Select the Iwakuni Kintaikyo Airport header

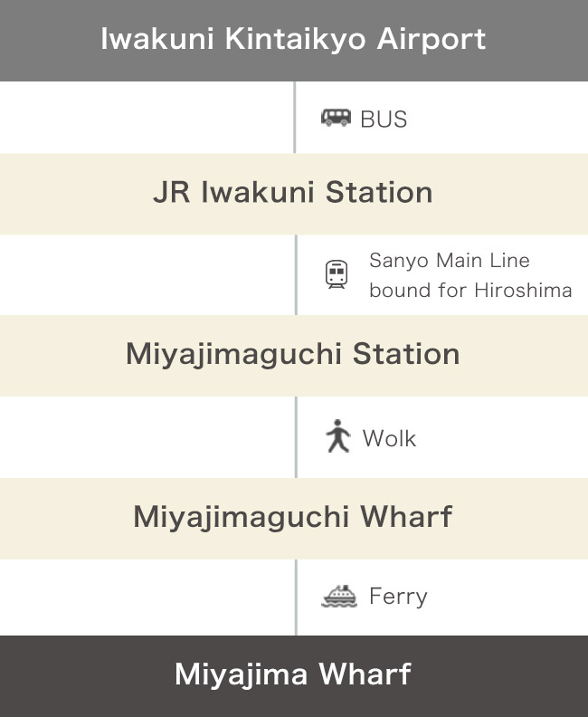294,41
